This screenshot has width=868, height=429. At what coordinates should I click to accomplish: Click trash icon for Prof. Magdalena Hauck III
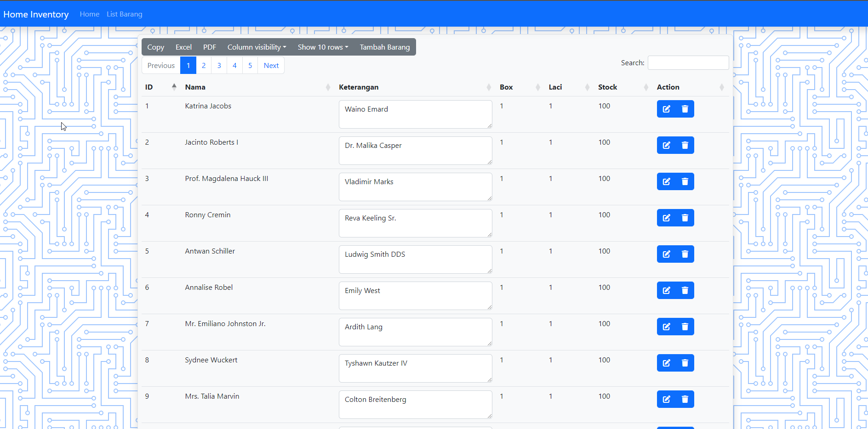coord(685,181)
